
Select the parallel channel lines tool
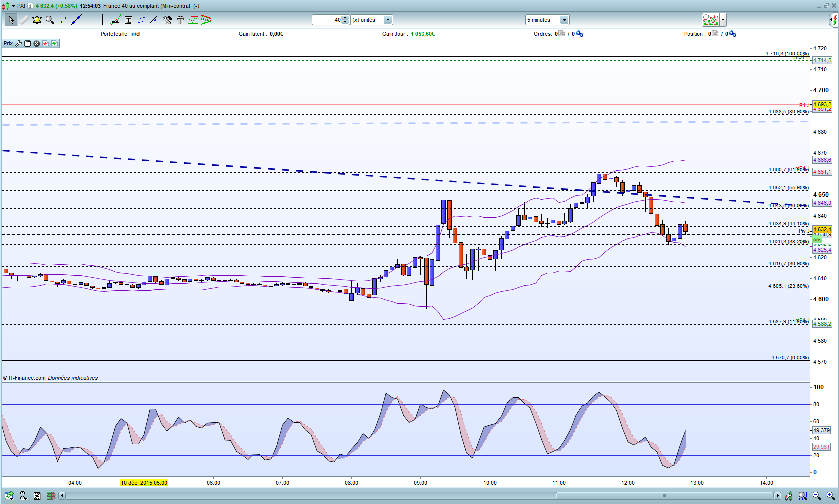pos(154,20)
